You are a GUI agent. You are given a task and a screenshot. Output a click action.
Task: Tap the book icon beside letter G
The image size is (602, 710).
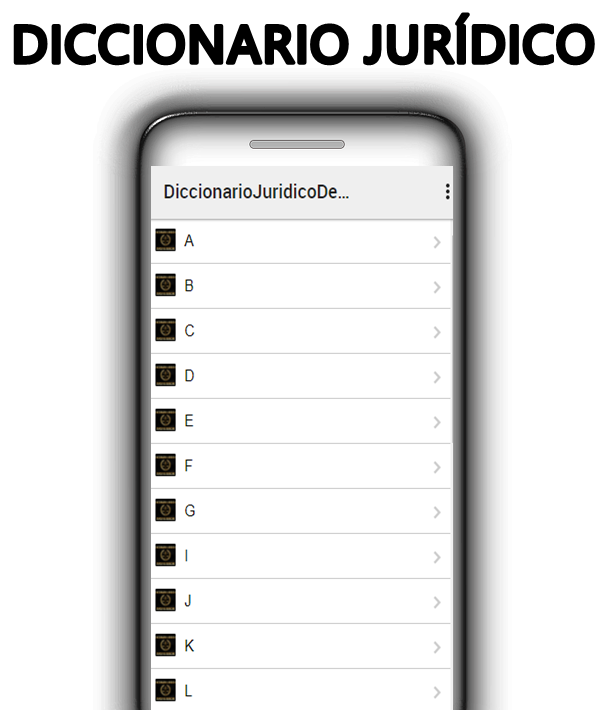[165, 510]
